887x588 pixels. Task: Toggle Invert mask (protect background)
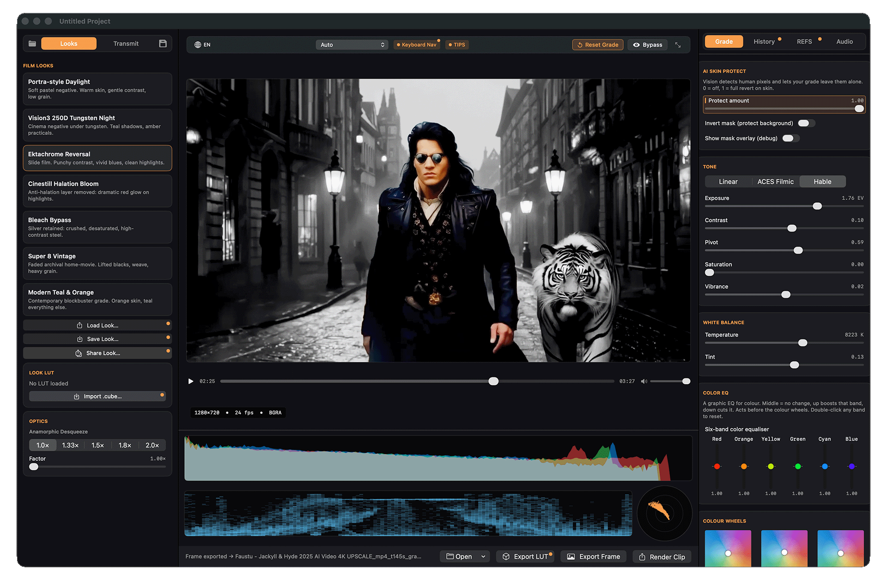point(806,123)
